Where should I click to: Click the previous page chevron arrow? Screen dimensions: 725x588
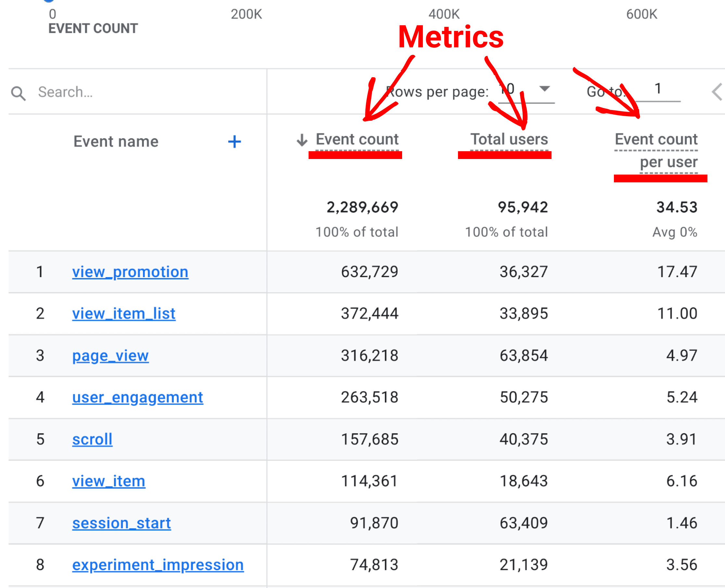(717, 92)
